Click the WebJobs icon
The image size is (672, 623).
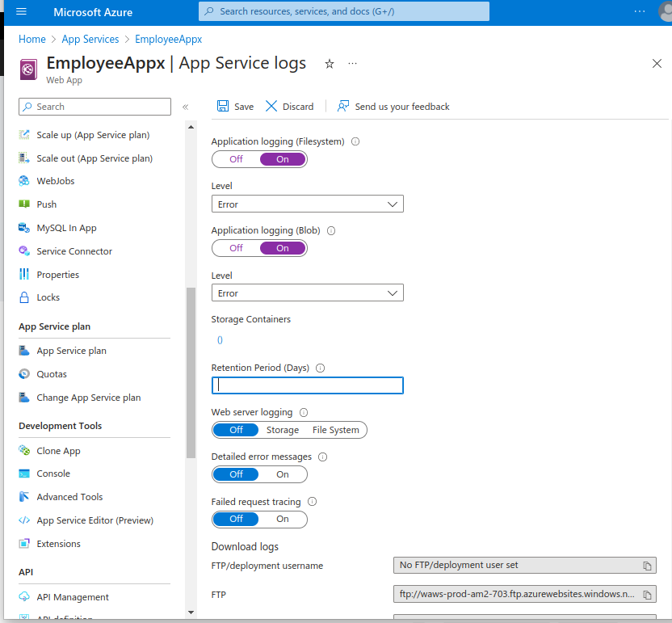click(24, 181)
